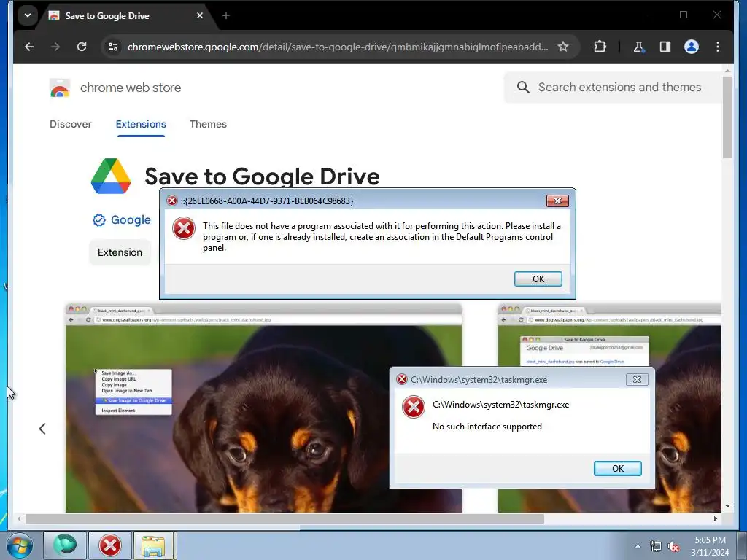
Task: Click the browser forward arrow
Action: tap(55, 47)
